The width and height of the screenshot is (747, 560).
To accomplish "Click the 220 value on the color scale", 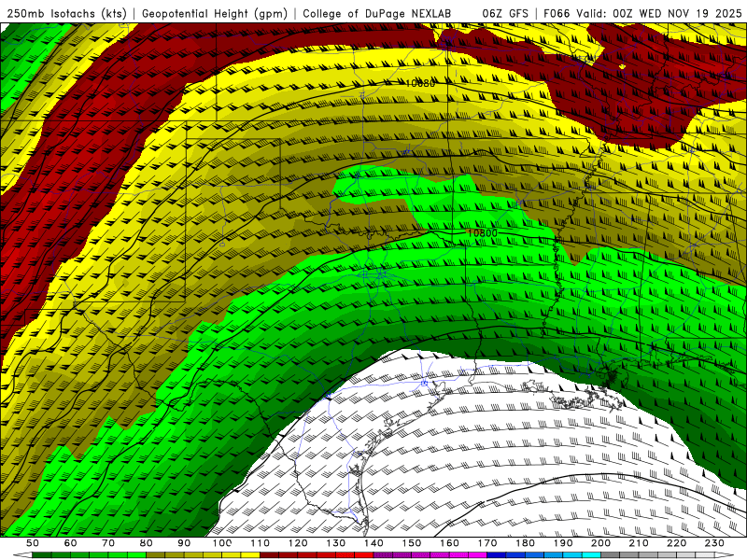I will [x=676, y=543].
